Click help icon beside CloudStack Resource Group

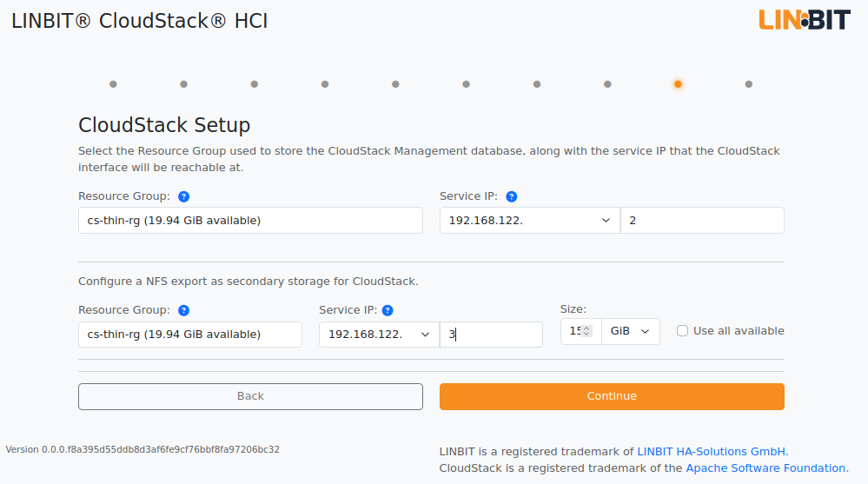(x=184, y=196)
